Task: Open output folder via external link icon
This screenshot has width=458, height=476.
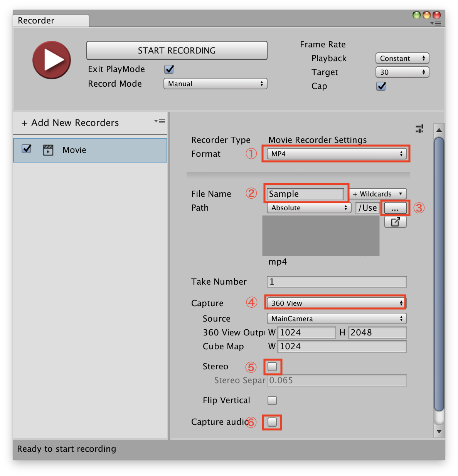Action: tap(395, 222)
